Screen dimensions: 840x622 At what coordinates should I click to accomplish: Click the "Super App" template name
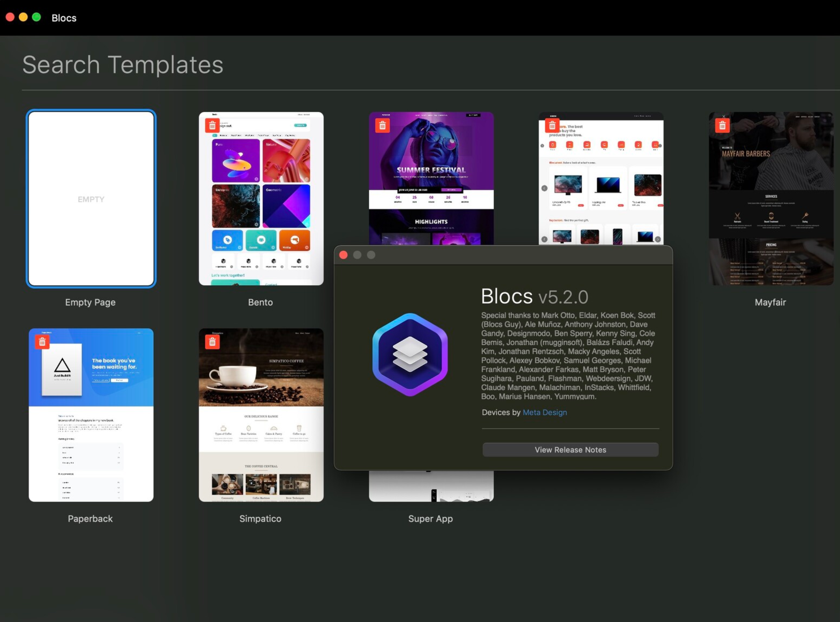click(431, 519)
